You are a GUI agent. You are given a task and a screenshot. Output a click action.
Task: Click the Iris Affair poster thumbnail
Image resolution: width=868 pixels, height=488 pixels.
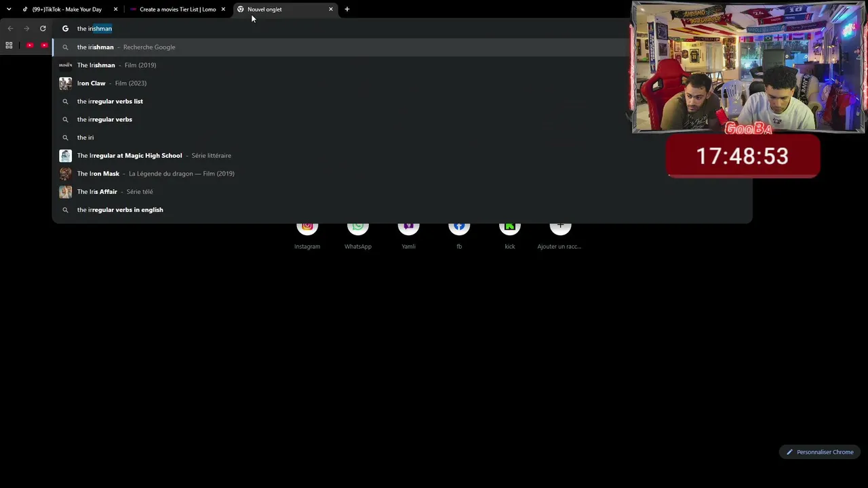coord(65,192)
